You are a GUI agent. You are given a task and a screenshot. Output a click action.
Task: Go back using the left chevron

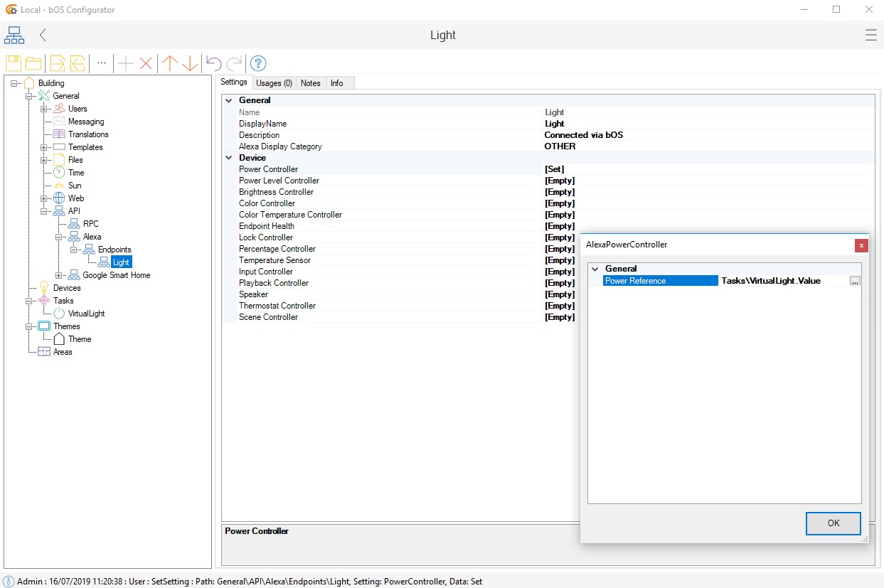click(43, 35)
